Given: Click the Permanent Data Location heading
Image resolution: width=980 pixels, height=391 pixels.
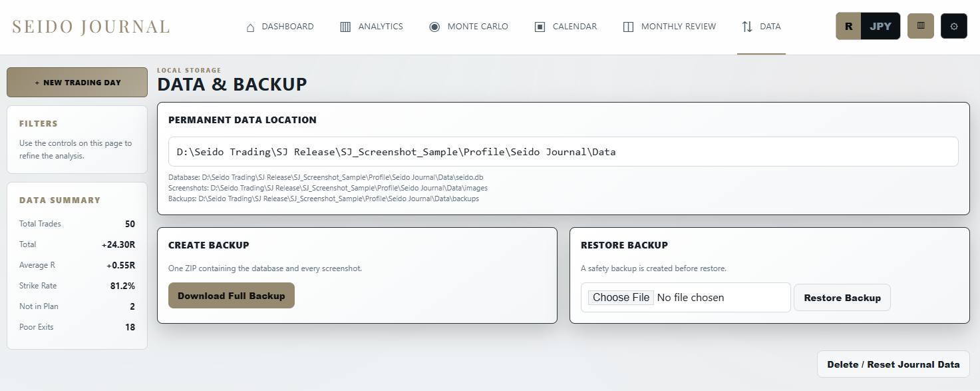Looking at the screenshot, I should (x=242, y=121).
